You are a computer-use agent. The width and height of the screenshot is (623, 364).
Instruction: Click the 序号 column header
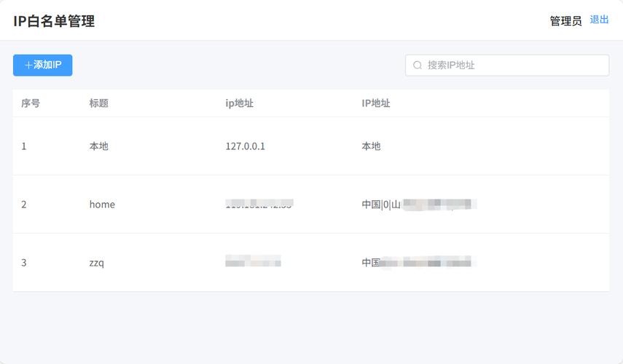31,103
